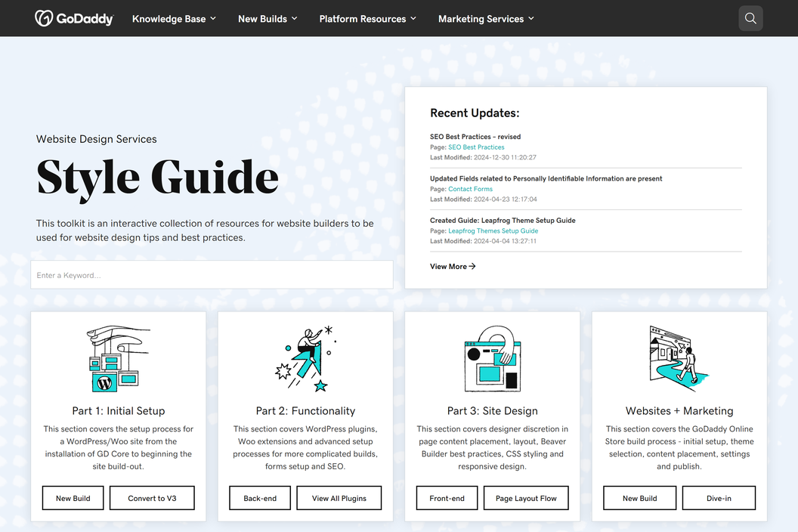This screenshot has width=798, height=532.
Task: Expand the Marketing Services menu
Action: [487, 19]
